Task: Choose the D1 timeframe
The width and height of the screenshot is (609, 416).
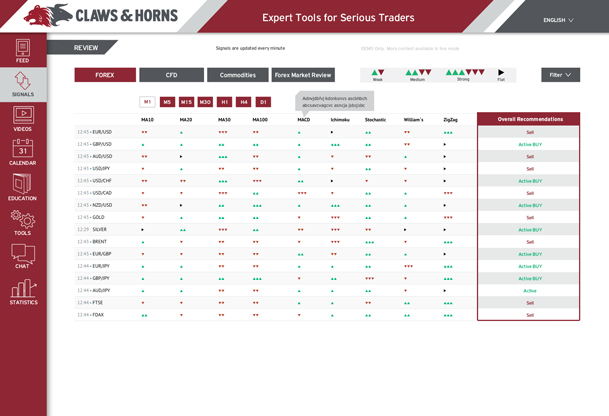Action: (x=263, y=102)
